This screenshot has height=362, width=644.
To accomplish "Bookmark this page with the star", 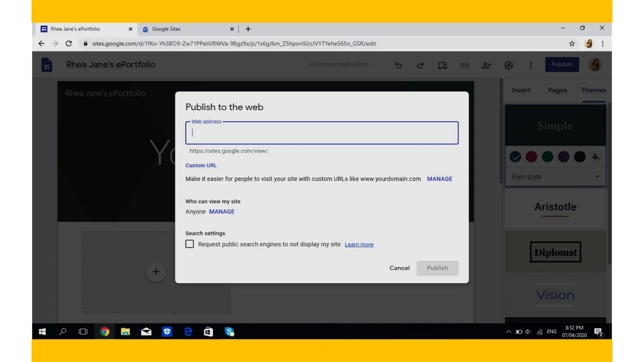I will pyautogui.click(x=572, y=44).
